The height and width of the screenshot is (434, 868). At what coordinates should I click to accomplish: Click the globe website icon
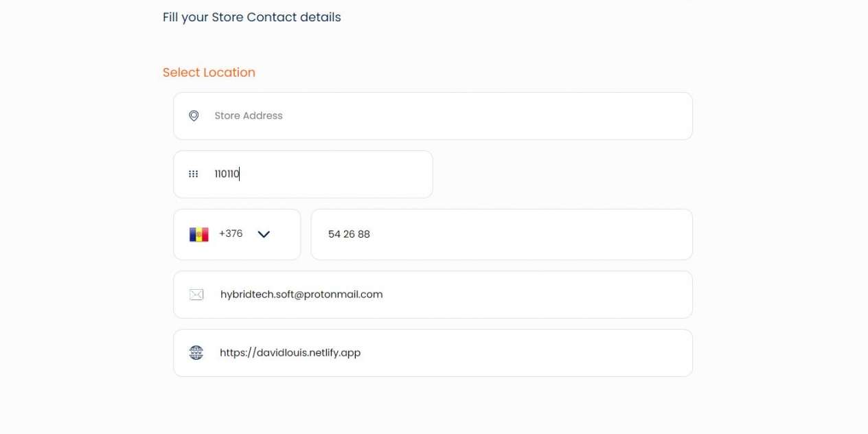click(196, 353)
